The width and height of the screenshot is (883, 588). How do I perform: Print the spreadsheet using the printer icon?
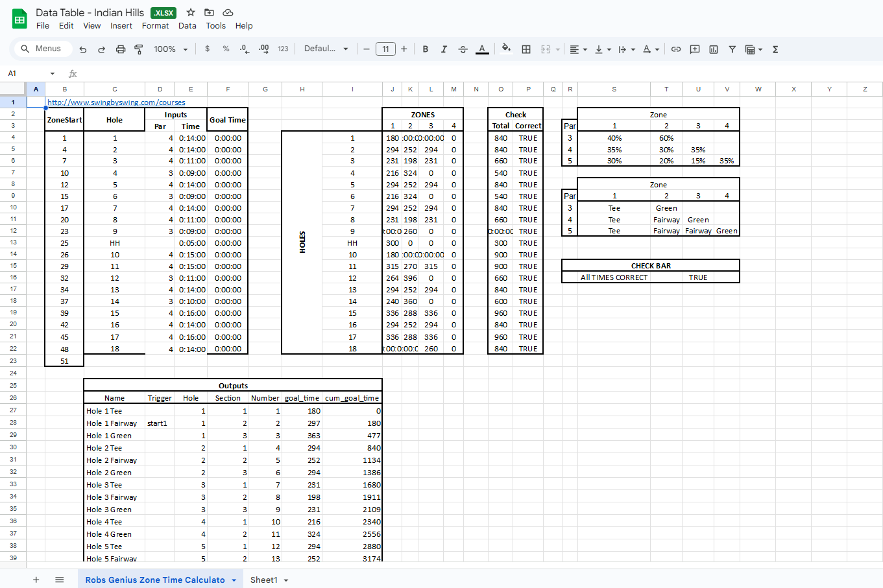tap(120, 49)
